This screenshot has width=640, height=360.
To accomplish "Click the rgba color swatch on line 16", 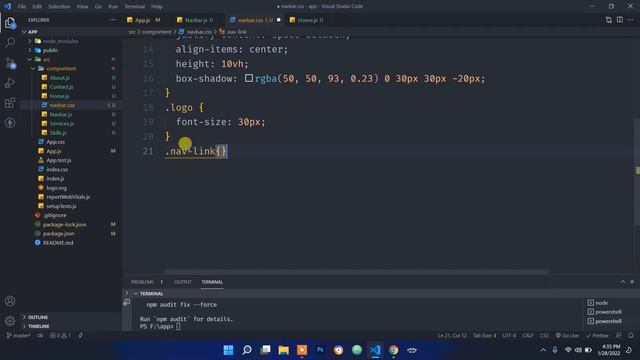I will 249,78.
